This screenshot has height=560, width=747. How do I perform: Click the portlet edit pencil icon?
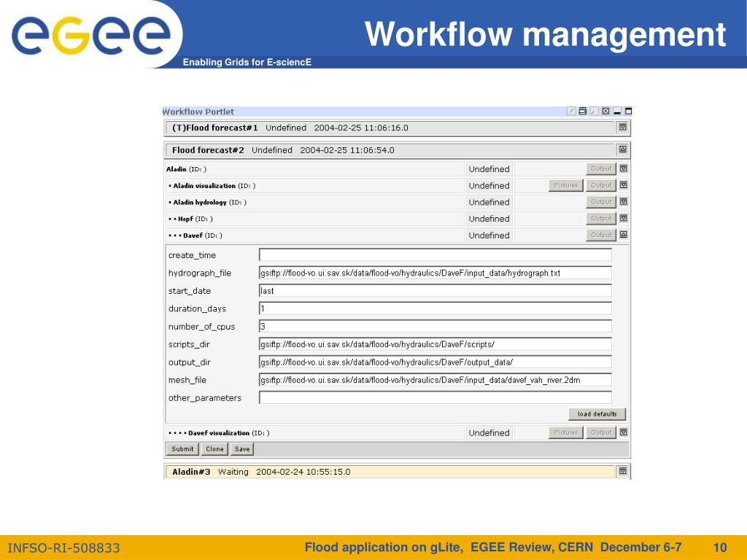pos(571,111)
